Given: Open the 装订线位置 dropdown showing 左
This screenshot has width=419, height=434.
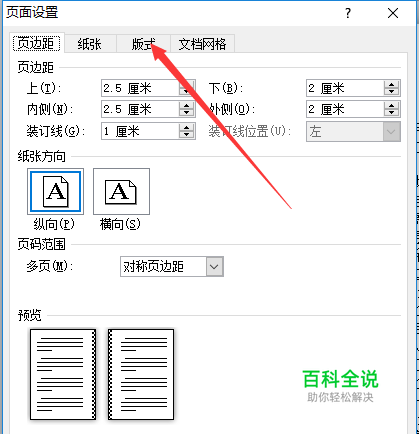Looking at the screenshot, I should tap(353, 132).
